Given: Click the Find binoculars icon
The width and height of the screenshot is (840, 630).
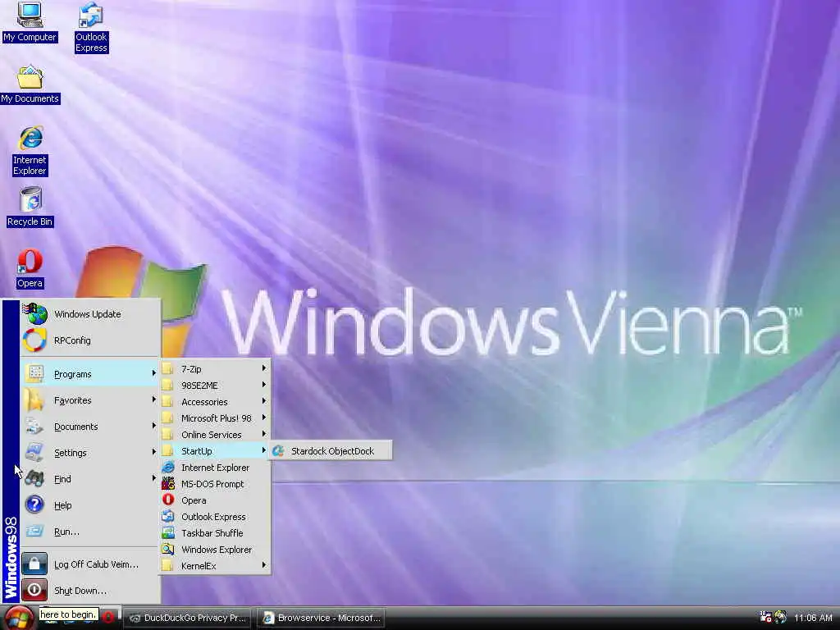Looking at the screenshot, I should click(x=34, y=478).
